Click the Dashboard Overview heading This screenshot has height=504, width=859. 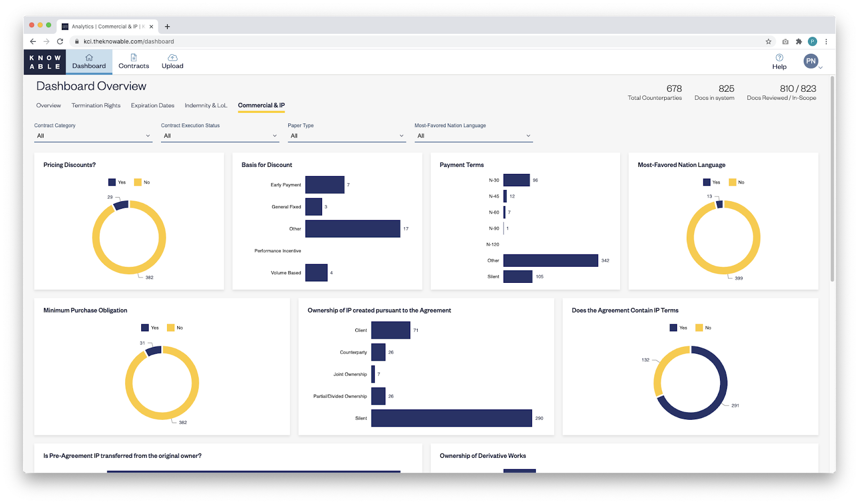pyautogui.click(x=91, y=86)
